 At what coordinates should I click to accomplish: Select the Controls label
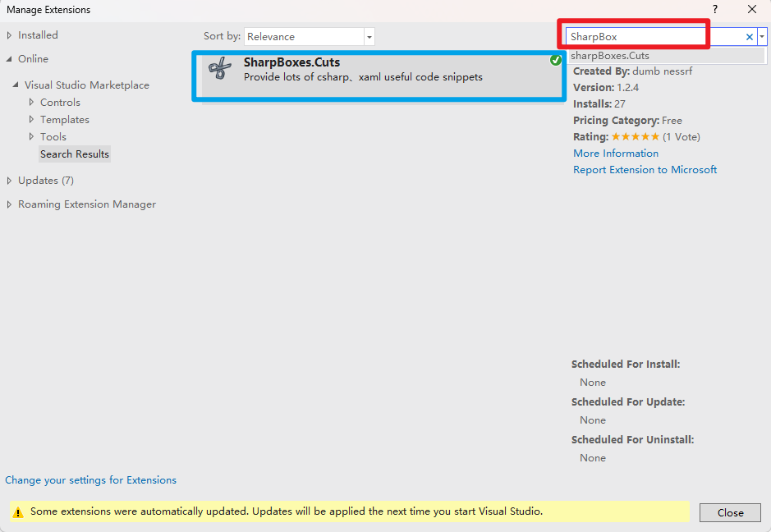point(60,103)
